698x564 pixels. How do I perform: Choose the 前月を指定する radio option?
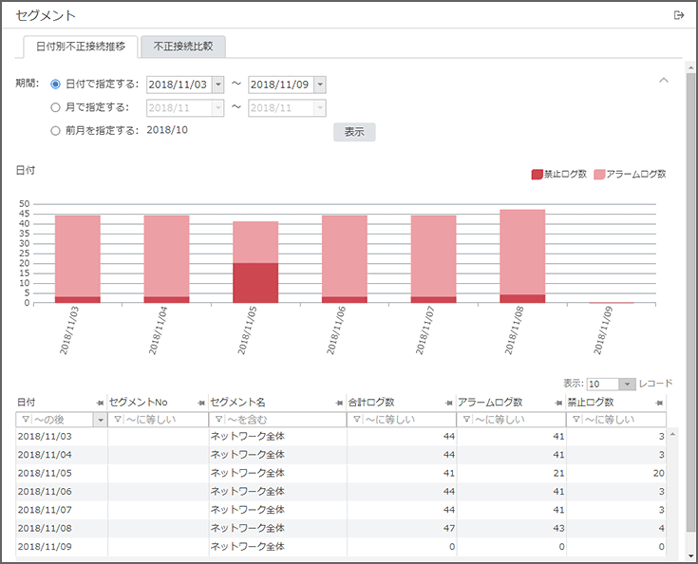(55, 130)
